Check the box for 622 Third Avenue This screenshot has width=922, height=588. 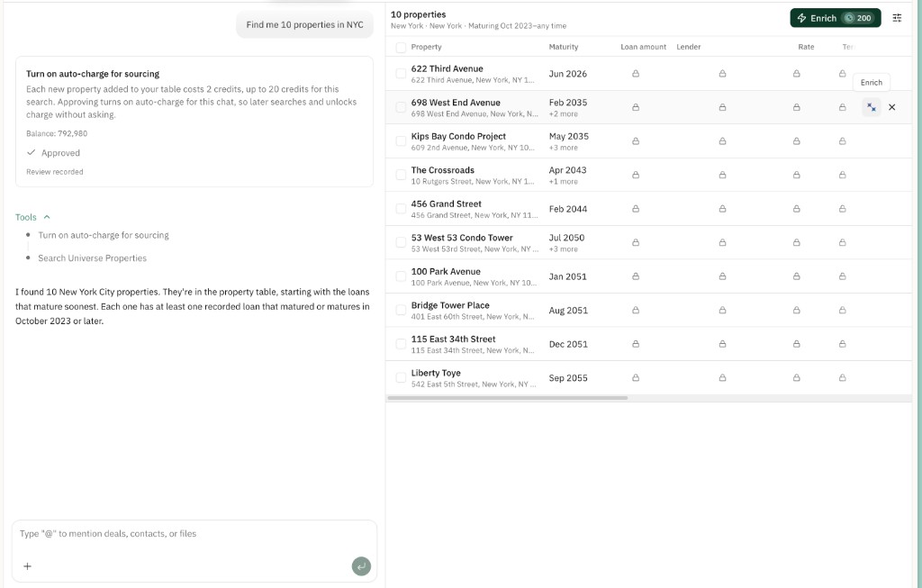pos(401,74)
